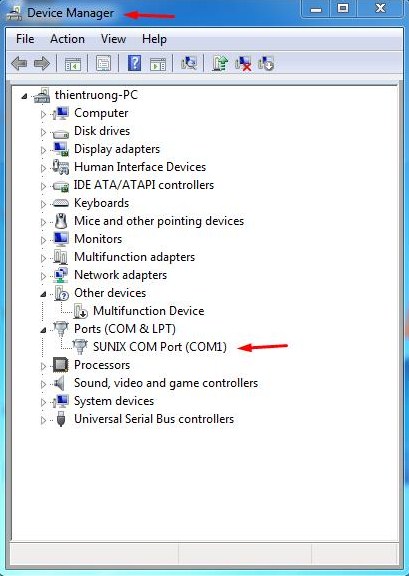Collapse the Other devices category
This screenshot has width=409, height=576.
(x=43, y=294)
